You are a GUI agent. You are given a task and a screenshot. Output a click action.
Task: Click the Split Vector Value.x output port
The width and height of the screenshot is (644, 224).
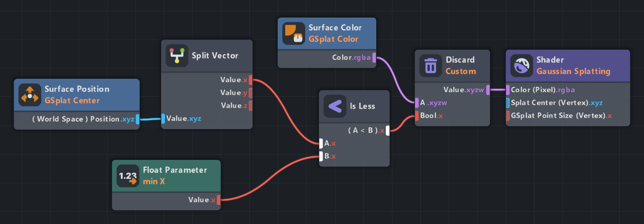[251, 80]
